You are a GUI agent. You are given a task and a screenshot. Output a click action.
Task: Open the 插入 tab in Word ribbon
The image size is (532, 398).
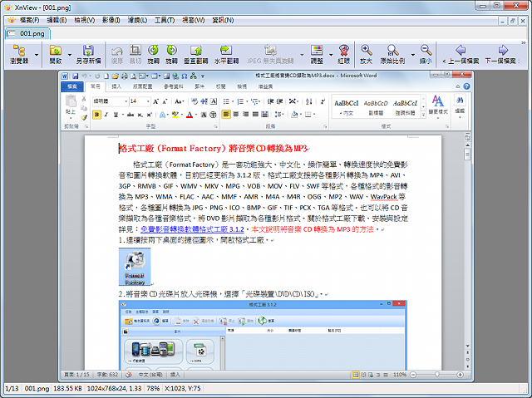click(116, 86)
